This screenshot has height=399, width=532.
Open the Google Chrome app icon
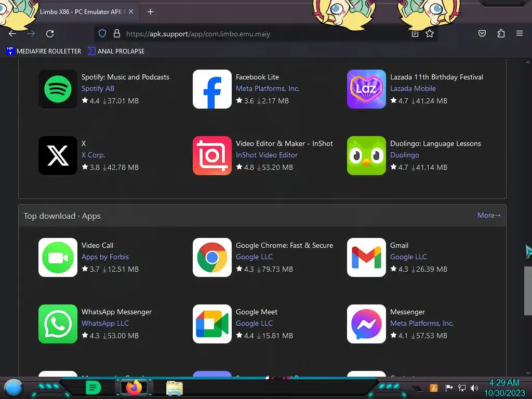tap(212, 258)
